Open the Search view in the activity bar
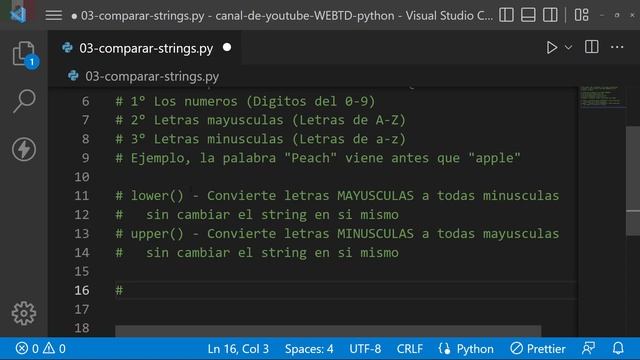 [24, 101]
